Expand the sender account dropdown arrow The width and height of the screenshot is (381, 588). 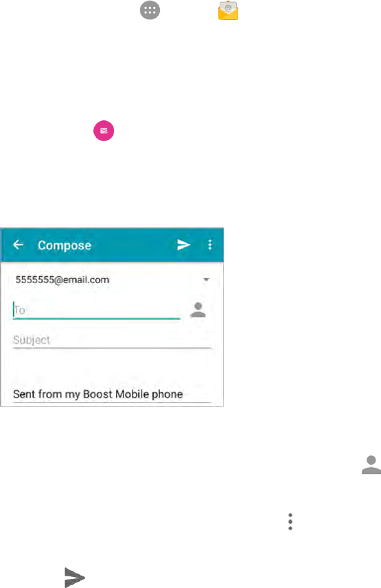click(x=206, y=280)
